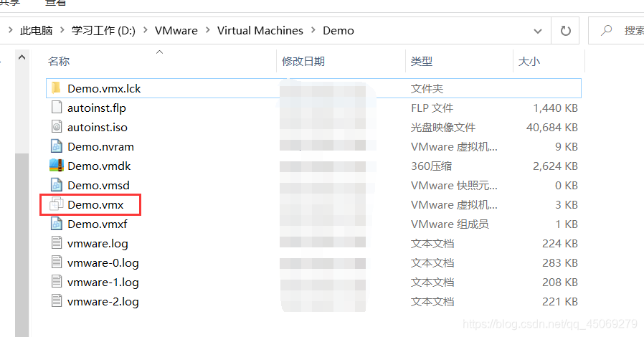Expand chevron after VMware in path

tap(207, 30)
